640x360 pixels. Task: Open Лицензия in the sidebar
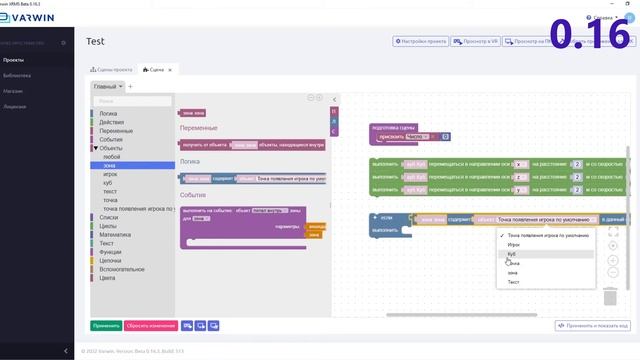(14, 107)
